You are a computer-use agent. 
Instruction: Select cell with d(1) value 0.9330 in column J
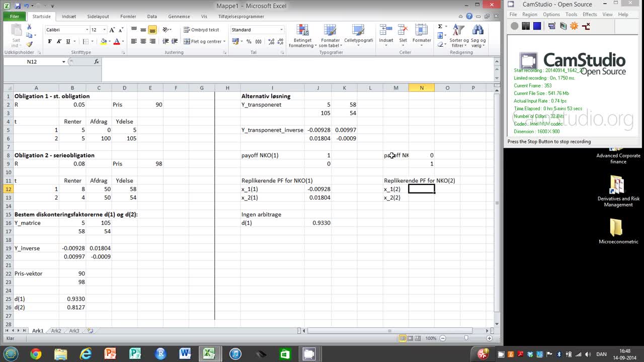(x=318, y=223)
